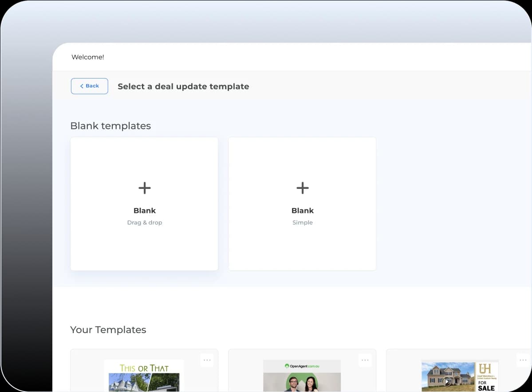Click the back chevron arrow icon
Image resolution: width=532 pixels, height=392 pixels.
click(82, 86)
